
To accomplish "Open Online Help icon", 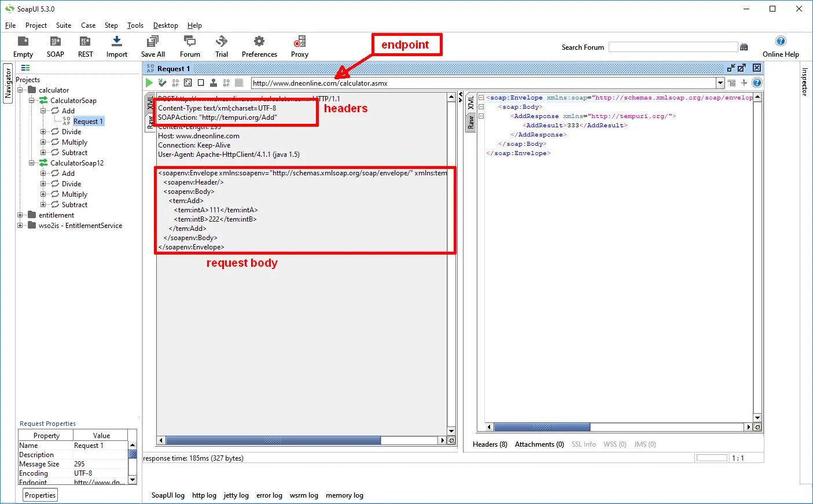I will tap(781, 41).
